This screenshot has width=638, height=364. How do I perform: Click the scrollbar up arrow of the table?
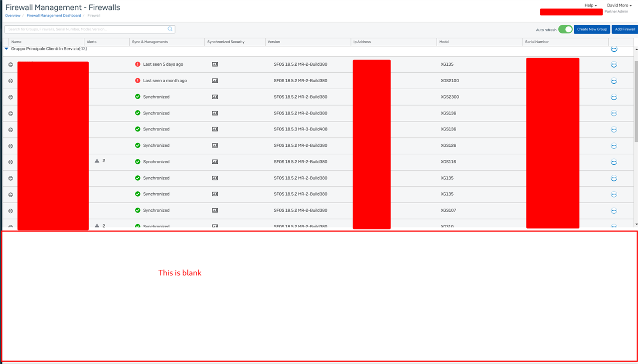point(636,49)
